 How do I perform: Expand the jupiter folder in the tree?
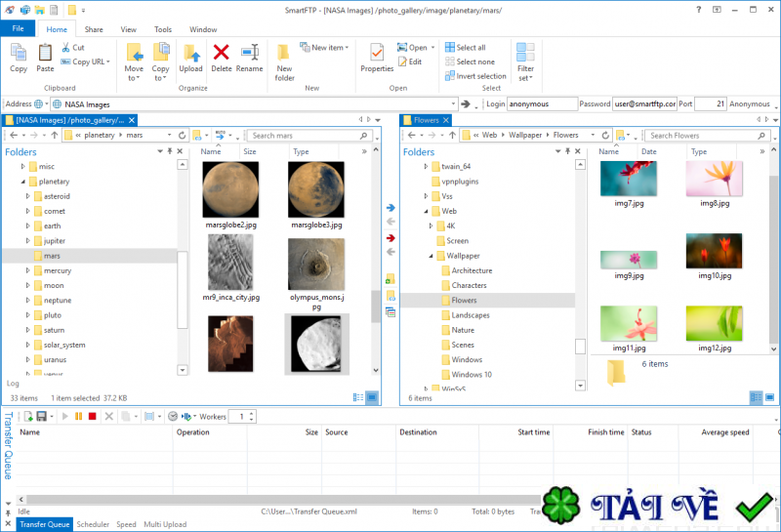(28, 240)
